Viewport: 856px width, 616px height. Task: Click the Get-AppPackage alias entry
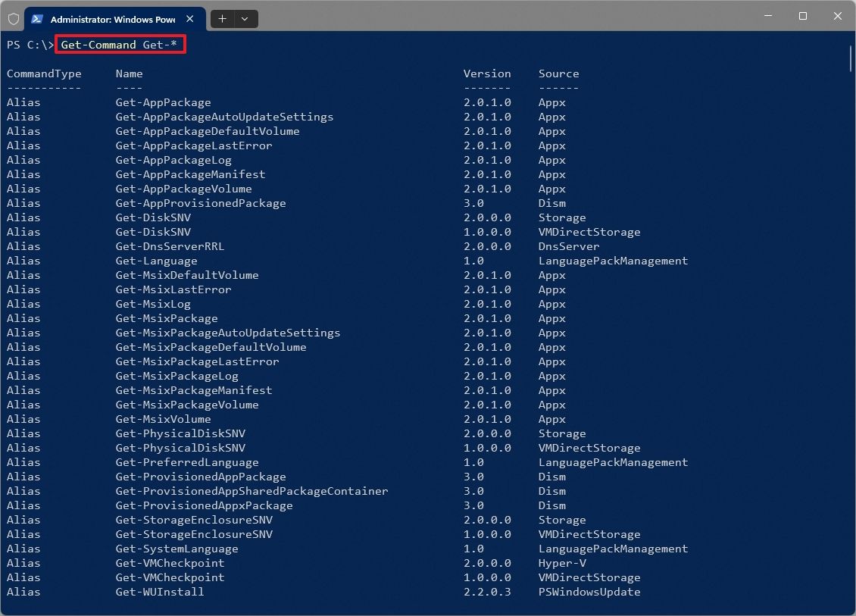pyautogui.click(x=163, y=102)
